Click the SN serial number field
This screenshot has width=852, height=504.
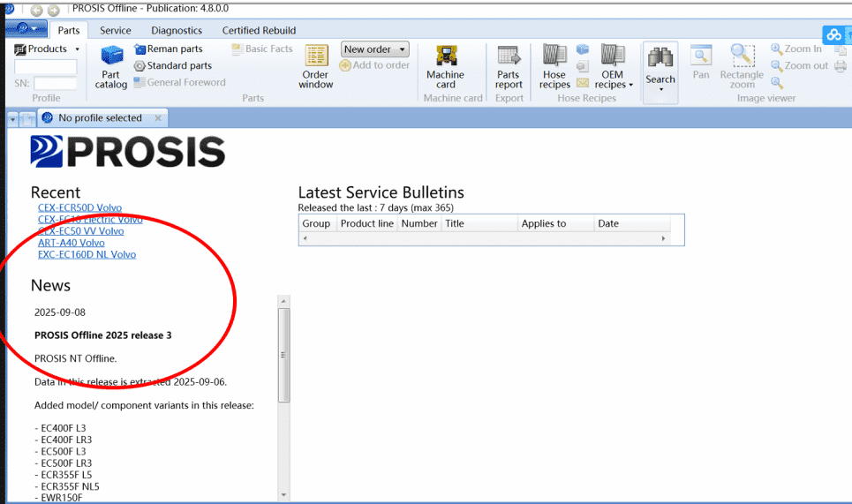55,83
